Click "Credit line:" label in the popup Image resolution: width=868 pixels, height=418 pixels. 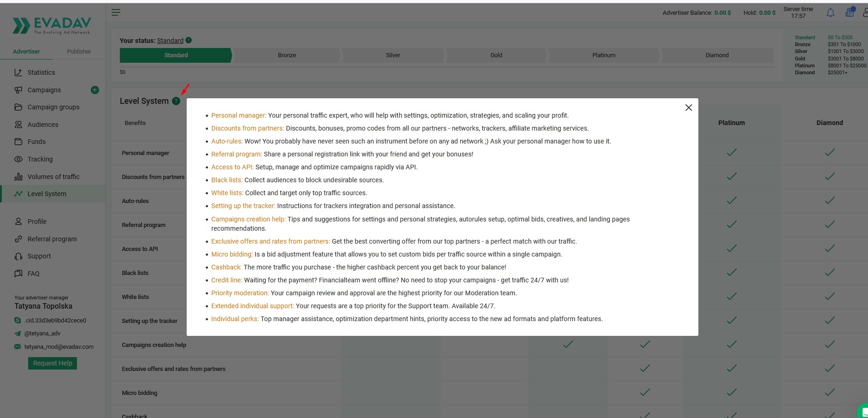(226, 280)
